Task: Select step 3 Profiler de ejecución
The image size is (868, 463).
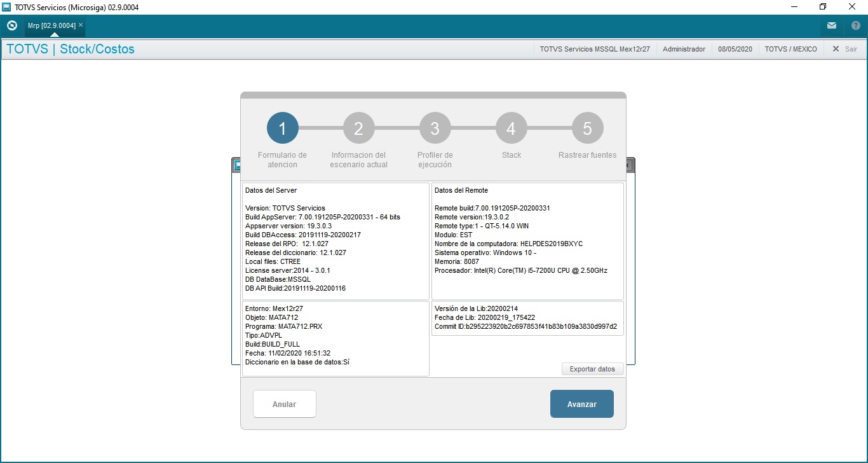Action: click(x=435, y=128)
